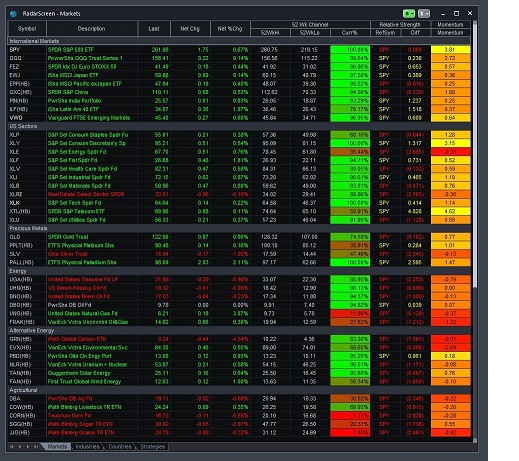Click the XLK symbol cell
The height and width of the screenshot is (461, 519).
point(27,203)
